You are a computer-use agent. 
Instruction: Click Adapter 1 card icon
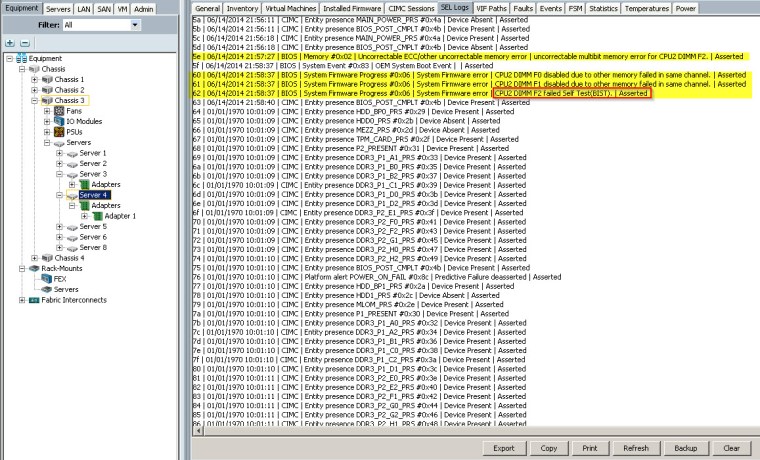(x=97, y=216)
